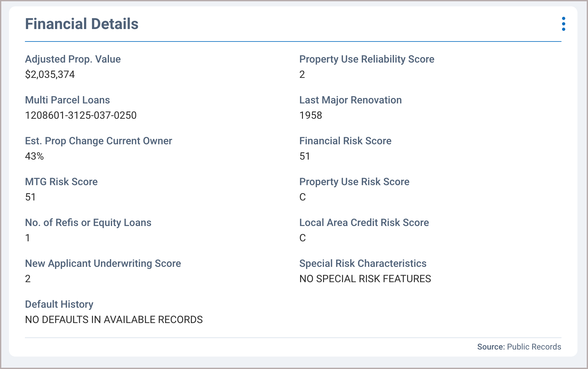The width and height of the screenshot is (588, 369).
Task: Click the No. of Refis or Equity Loans label
Action: click(88, 222)
